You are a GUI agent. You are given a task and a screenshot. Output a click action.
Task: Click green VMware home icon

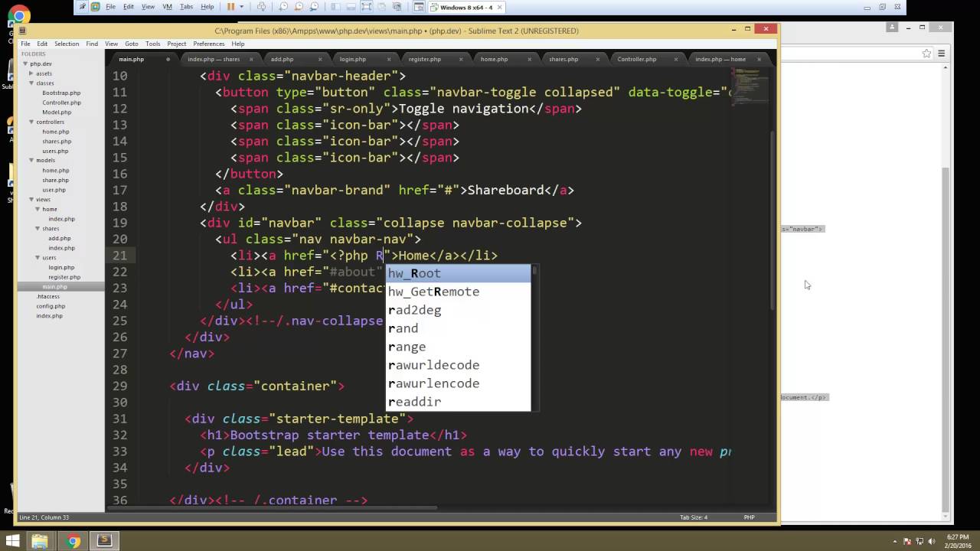pyautogui.click(x=95, y=7)
